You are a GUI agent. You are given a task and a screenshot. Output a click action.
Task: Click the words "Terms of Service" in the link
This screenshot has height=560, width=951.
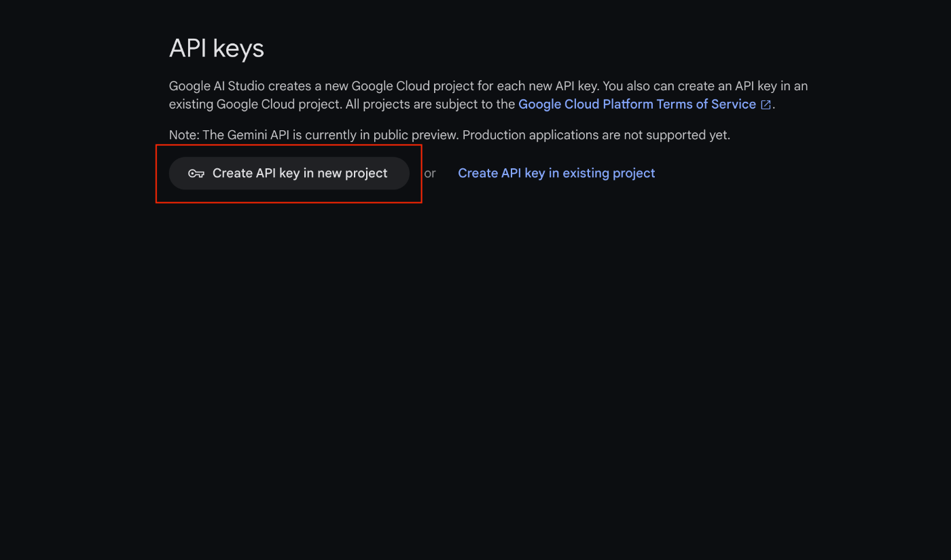(x=706, y=104)
